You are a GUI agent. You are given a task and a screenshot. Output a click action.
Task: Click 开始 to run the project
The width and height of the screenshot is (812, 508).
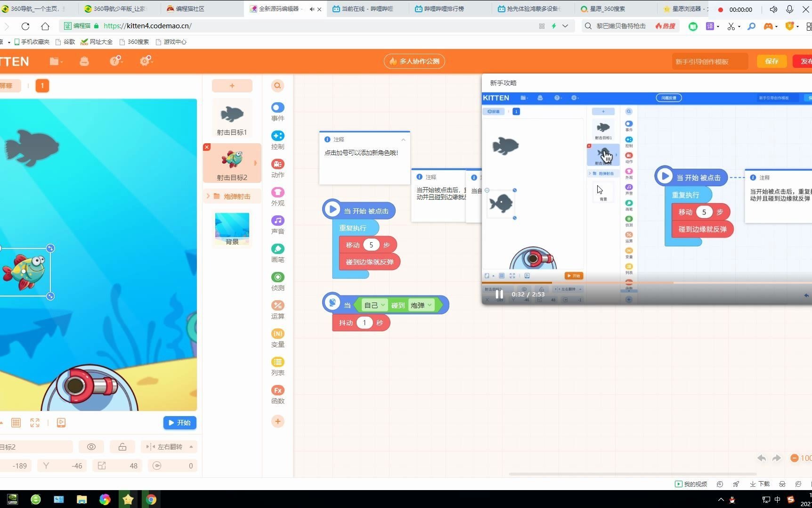pyautogui.click(x=179, y=423)
